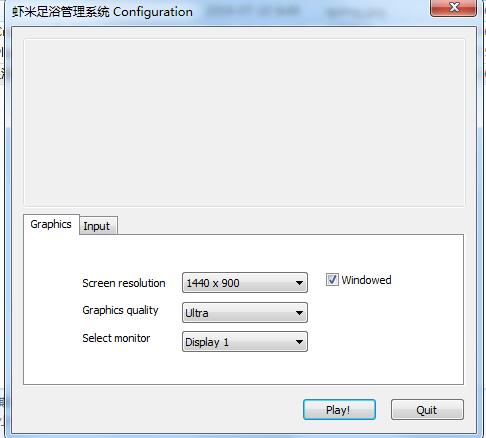
Task: Click the Play! button
Action: [x=339, y=410]
